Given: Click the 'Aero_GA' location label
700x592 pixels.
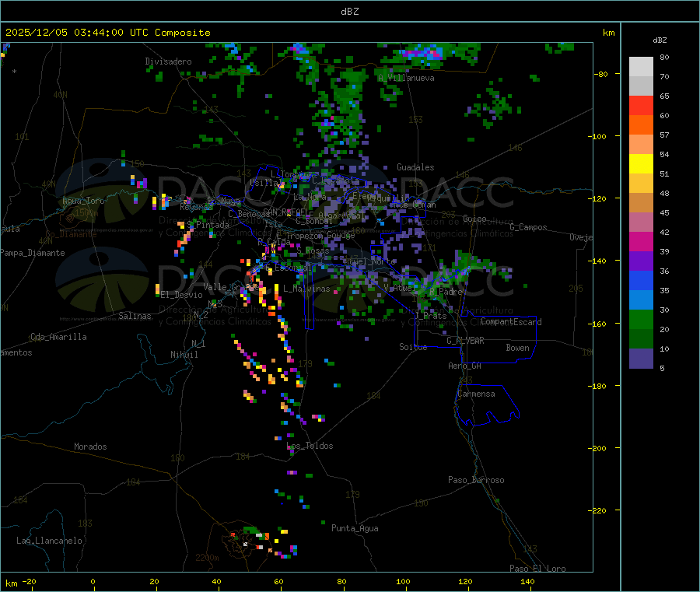Looking at the screenshot, I should pos(464,366).
